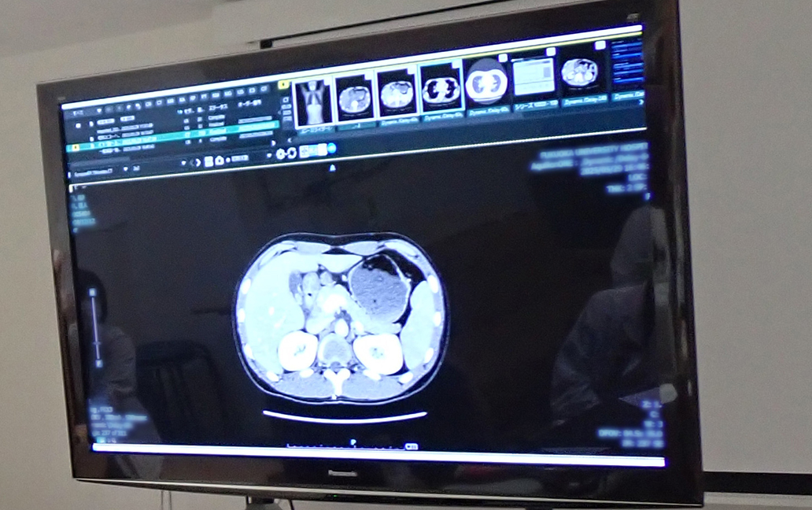Click the third small icon in list header
The height and width of the screenshot is (510, 812).
pyautogui.click(x=128, y=107)
